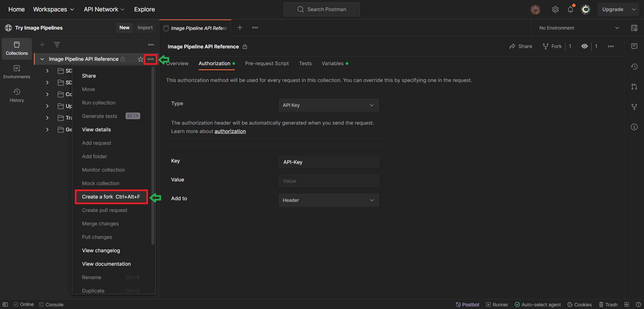The image size is (644, 309).
Task: Switch to the Tests tab
Action: [x=305, y=63]
